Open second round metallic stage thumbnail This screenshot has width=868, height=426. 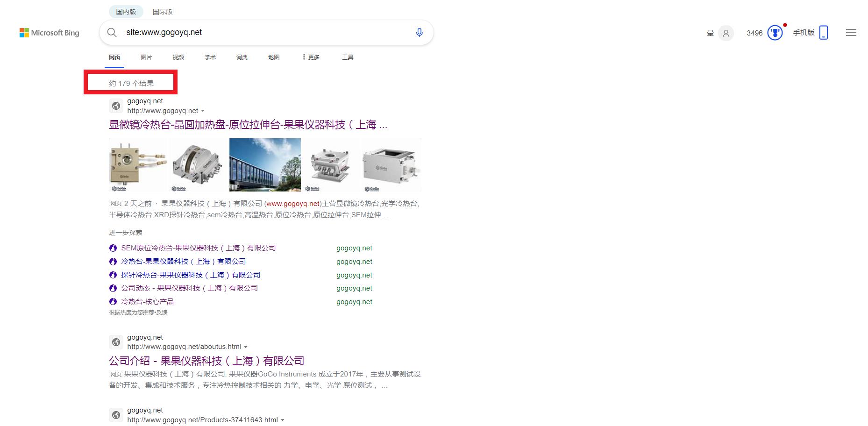click(x=198, y=165)
